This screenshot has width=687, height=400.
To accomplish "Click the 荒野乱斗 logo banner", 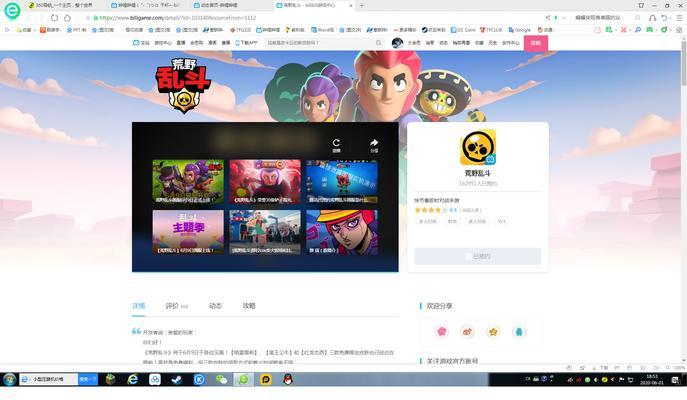I will point(183,85).
